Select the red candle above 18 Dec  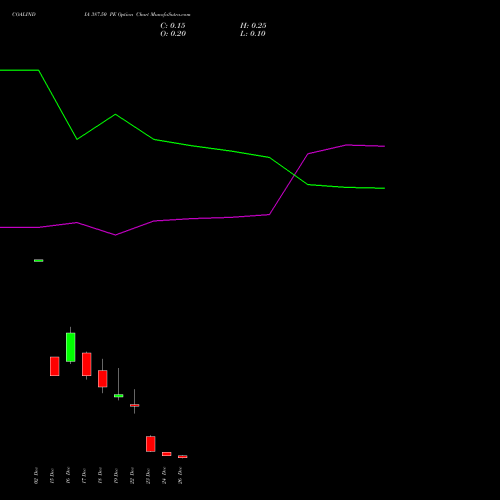[103, 379]
